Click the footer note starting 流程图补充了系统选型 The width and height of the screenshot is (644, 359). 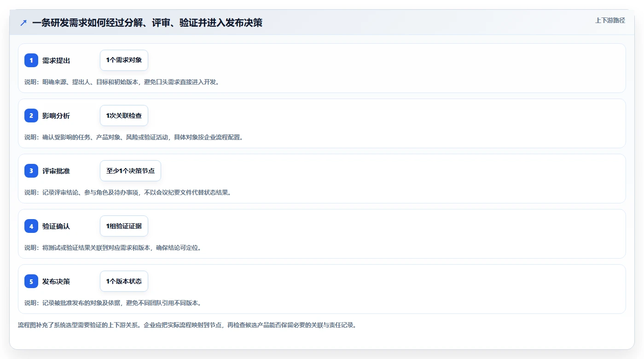point(188,325)
